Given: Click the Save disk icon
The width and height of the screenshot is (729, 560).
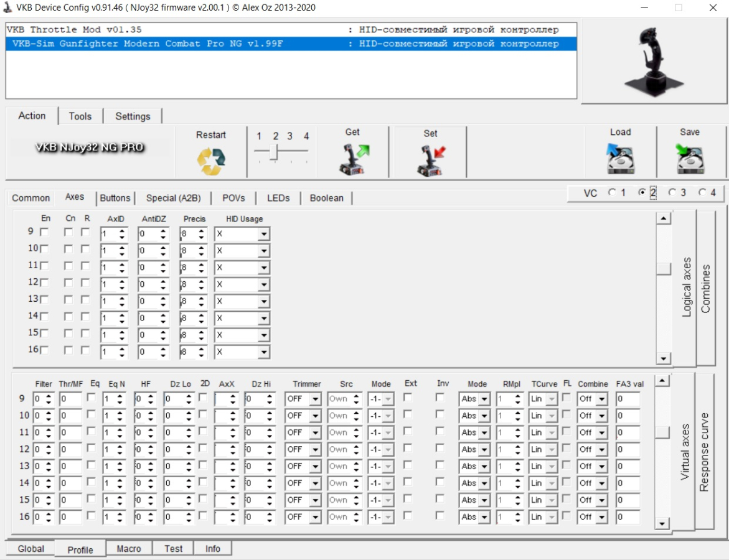Looking at the screenshot, I should point(690,159).
